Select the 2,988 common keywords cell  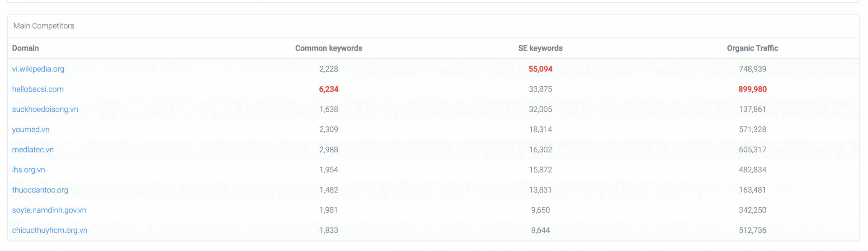point(329,150)
